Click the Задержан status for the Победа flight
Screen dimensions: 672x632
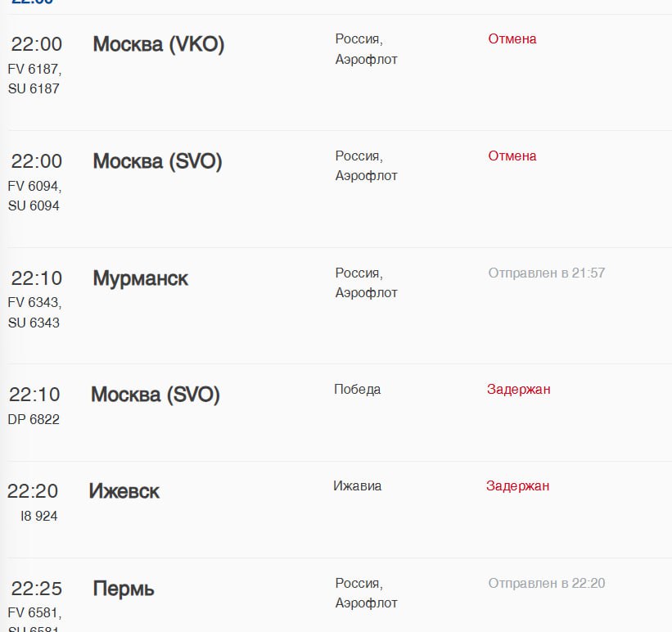pyautogui.click(x=519, y=390)
